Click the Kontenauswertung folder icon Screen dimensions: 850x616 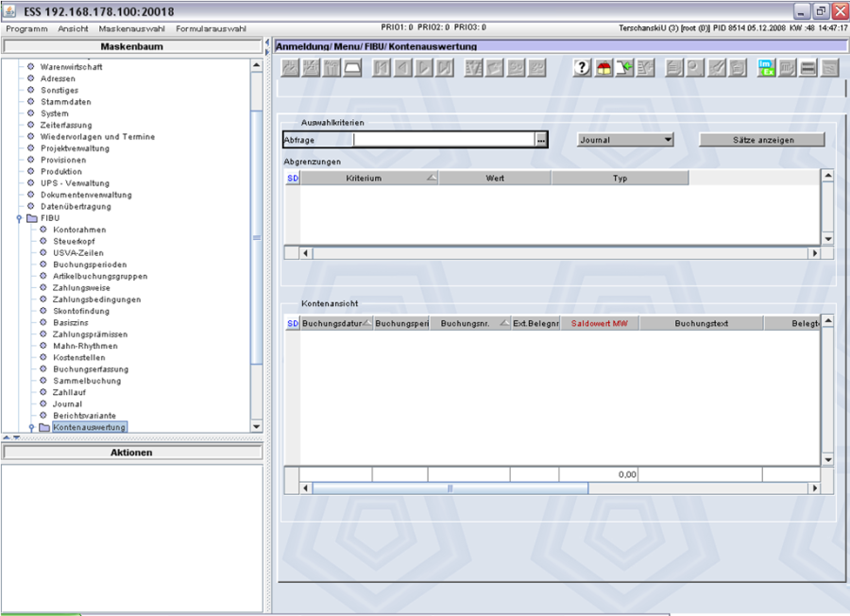[44, 427]
